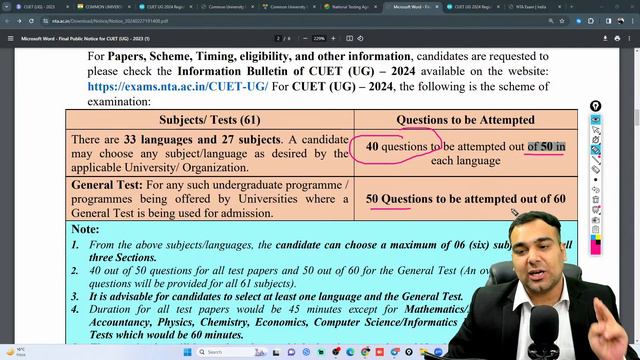
Task: Print the PDF document
Action: (617, 38)
